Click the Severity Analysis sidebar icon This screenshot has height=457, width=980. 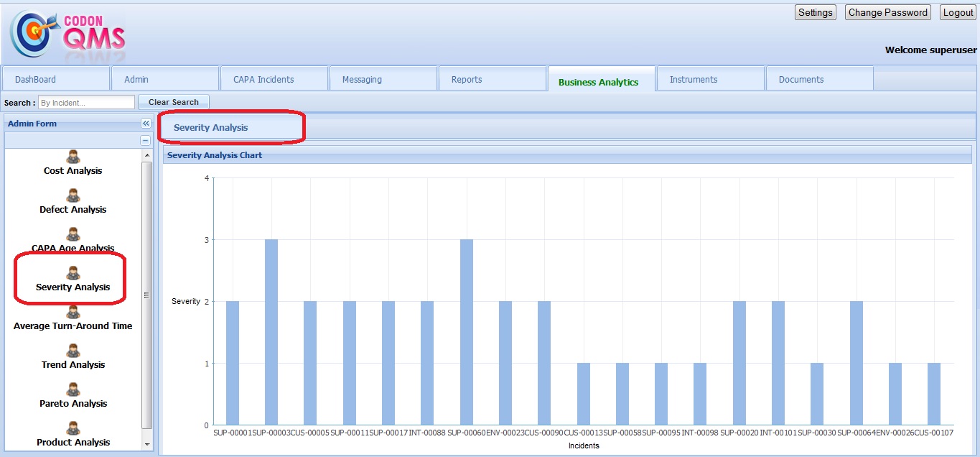click(x=73, y=273)
